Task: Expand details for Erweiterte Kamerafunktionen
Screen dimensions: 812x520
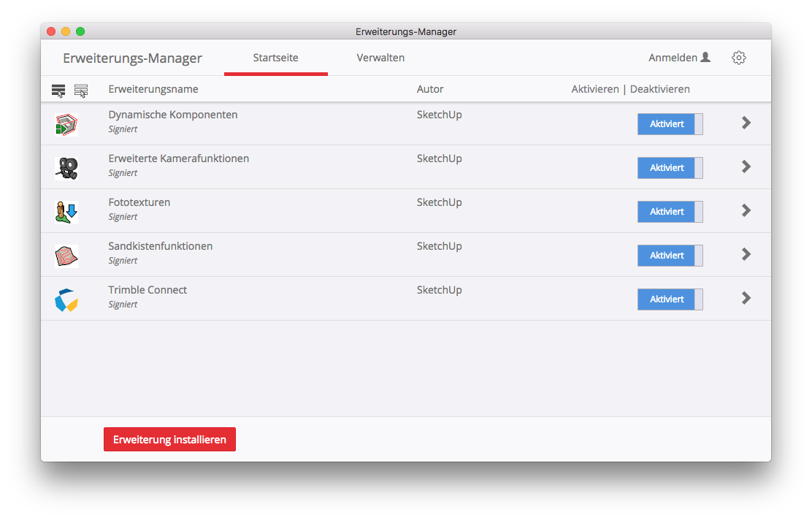Action: [x=746, y=167]
